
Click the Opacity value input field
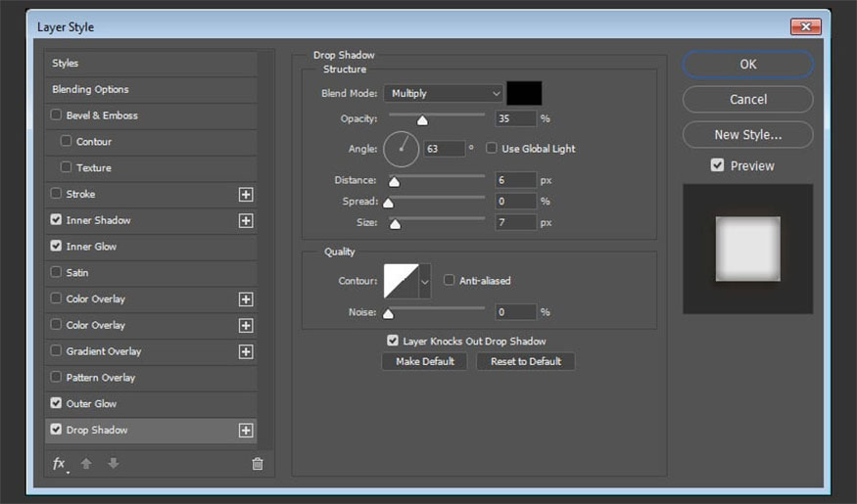coord(514,118)
